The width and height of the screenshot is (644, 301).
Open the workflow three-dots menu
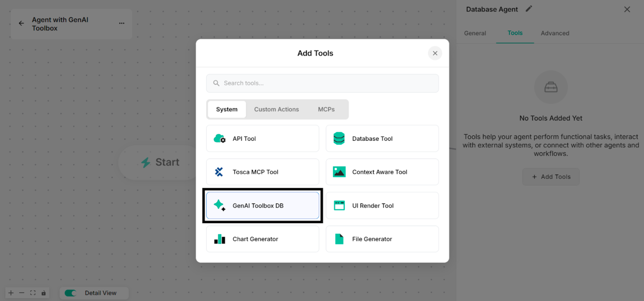(121, 23)
